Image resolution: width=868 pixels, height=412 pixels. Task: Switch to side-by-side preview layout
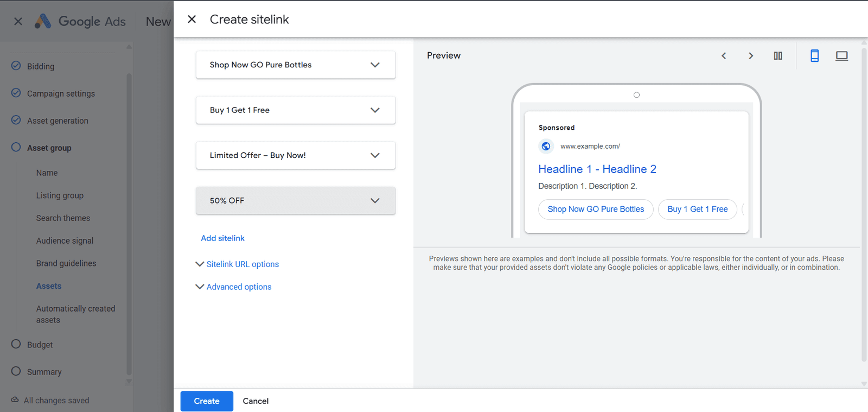click(778, 56)
